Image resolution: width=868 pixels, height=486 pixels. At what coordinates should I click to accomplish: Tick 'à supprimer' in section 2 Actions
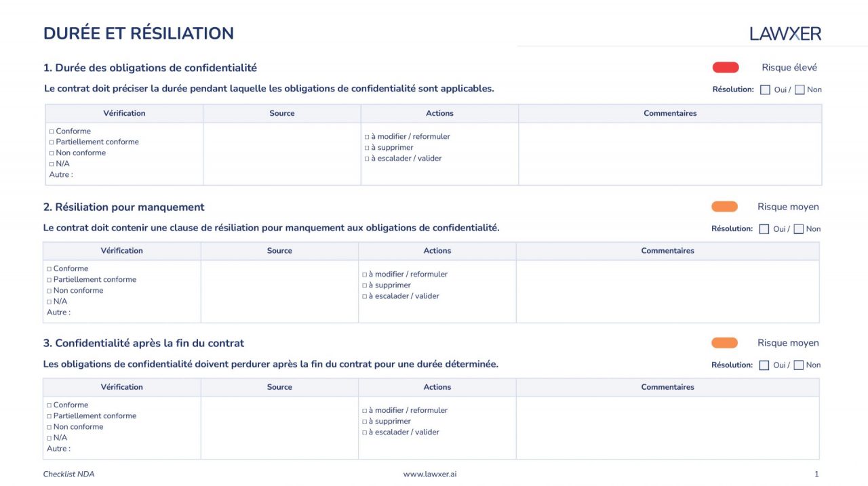(x=364, y=285)
